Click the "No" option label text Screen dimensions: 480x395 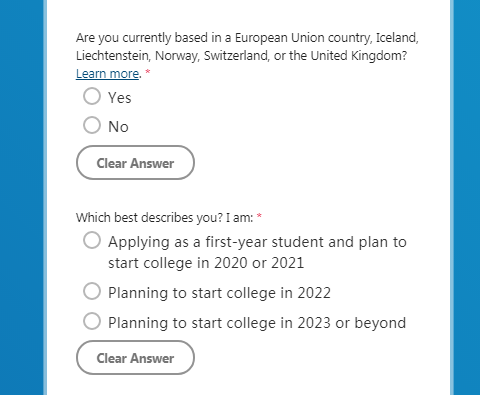click(118, 127)
